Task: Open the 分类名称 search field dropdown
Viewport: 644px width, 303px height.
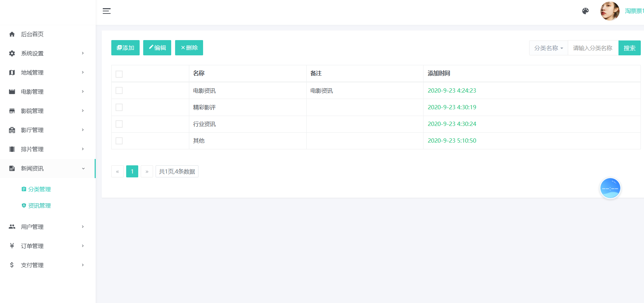Action: click(548, 48)
